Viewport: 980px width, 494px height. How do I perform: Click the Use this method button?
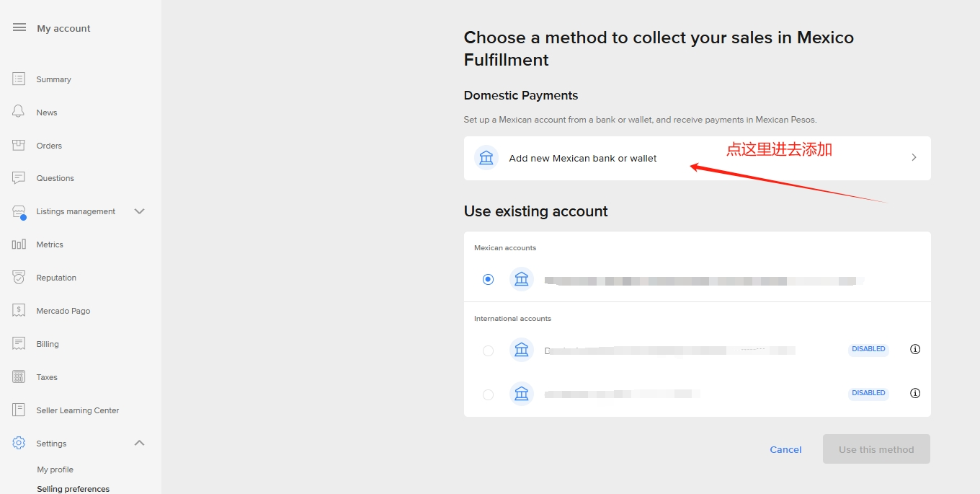pyautogui.click(x=876, y=449)
